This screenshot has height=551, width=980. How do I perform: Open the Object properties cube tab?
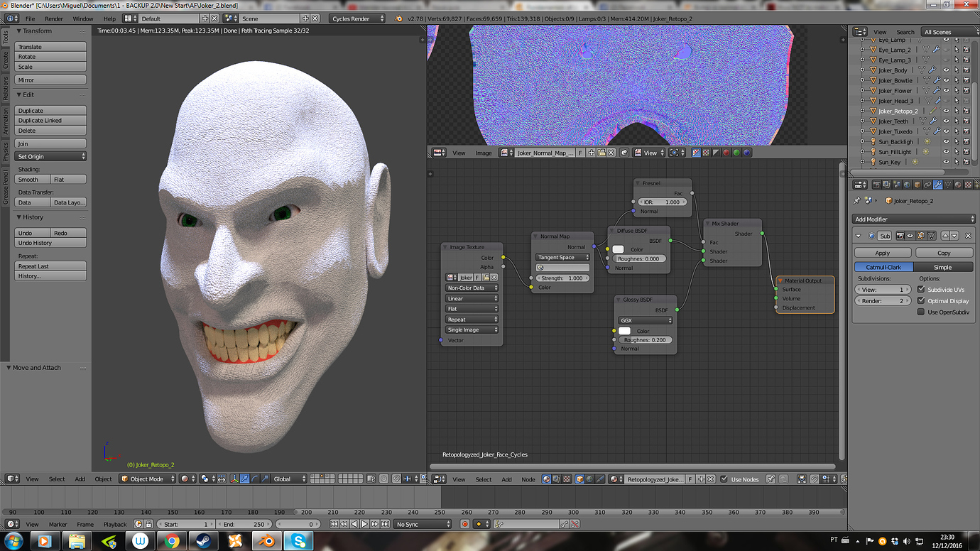coord(917,185)
